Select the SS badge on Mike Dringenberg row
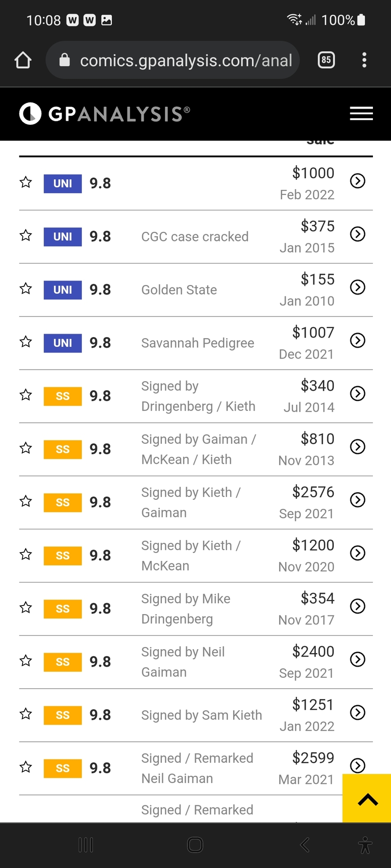This screenshot has height=868, width=391. click(x=63, y=609)
